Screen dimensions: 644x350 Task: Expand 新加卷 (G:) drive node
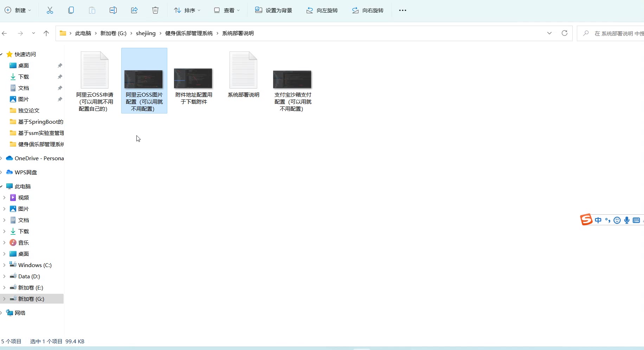4,299
